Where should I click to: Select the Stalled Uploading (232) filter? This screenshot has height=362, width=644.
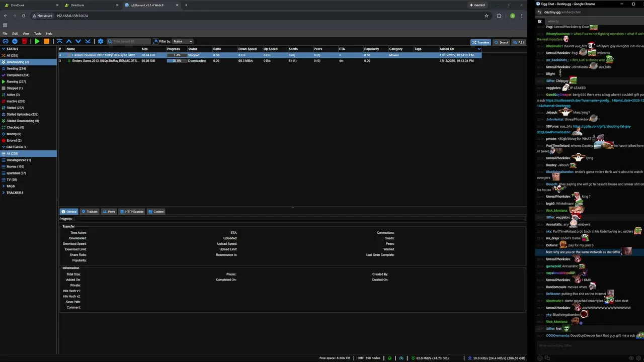click(28, 114)
